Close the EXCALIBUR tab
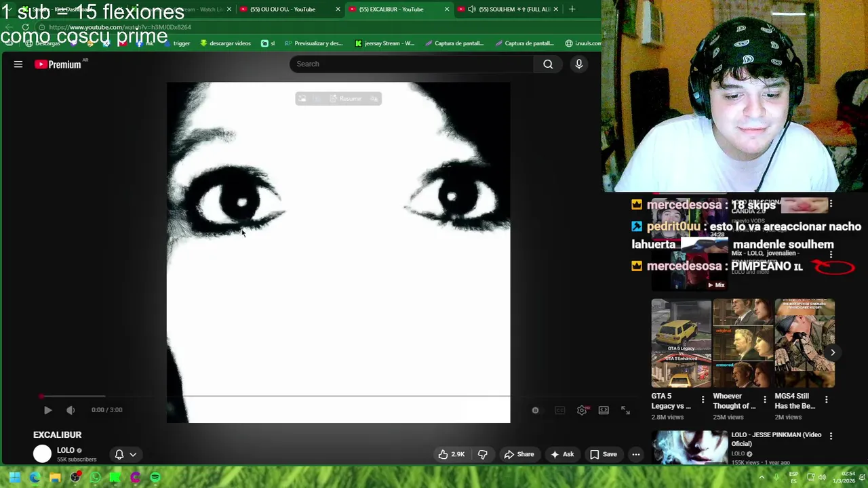The width and height of the screenshot is (868, 488). click(446, 9)
